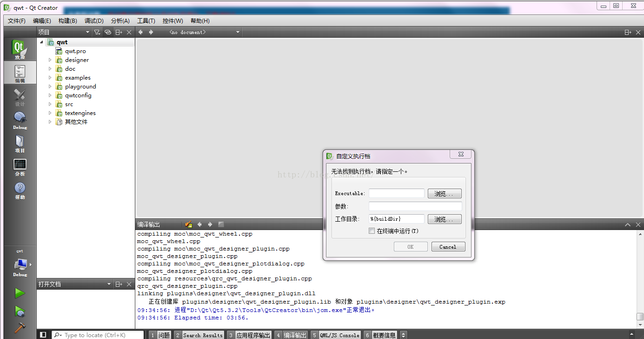This screenshot has width=644, height=339.
Task: Open output pane selector after 概要信息
Action: coord(403,335)
